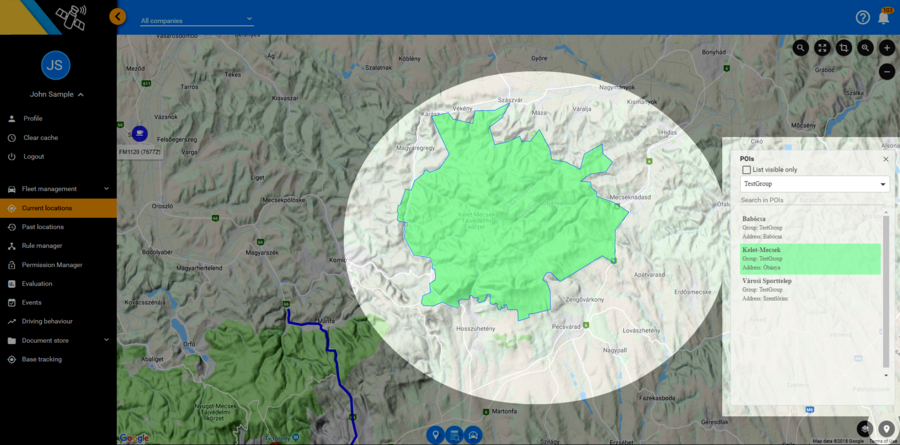
Task: Click the map search magnifier icon
Action: pos(801,48)
